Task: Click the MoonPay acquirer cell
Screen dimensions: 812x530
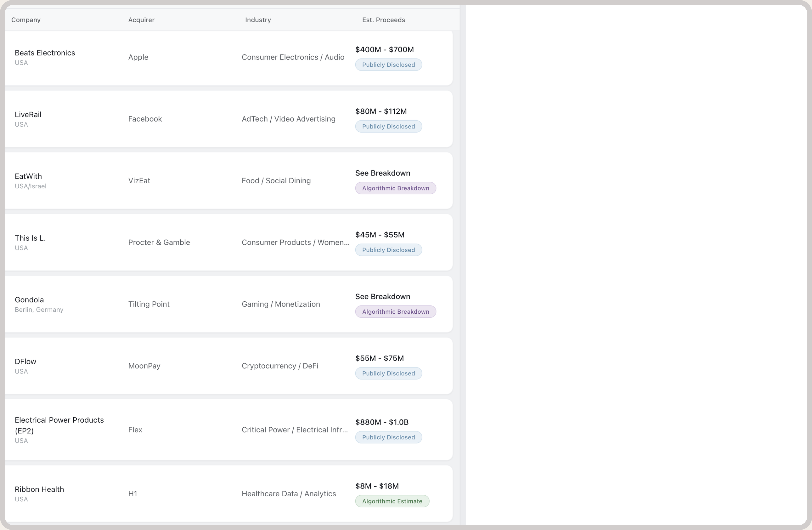Action: click(144, 366)
